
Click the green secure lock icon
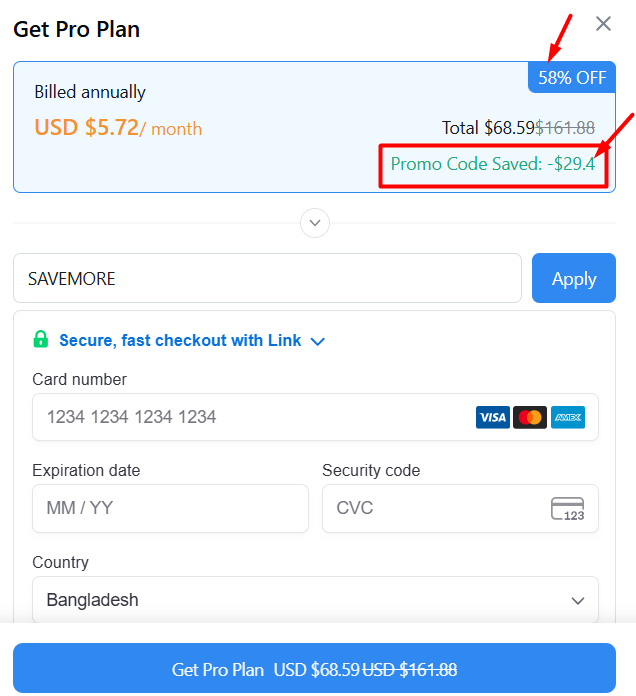pyautogui.click(x=41, y=340)
